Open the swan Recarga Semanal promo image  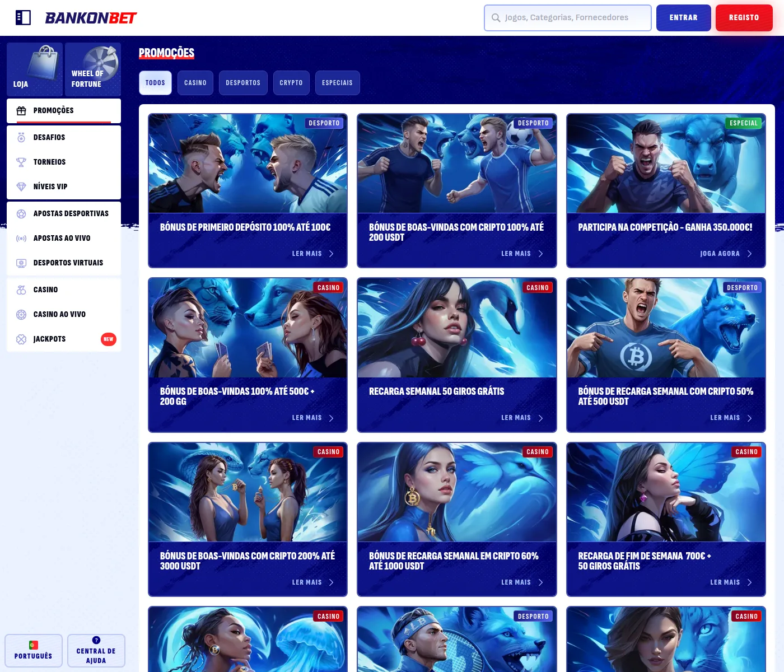pos(457,328)
